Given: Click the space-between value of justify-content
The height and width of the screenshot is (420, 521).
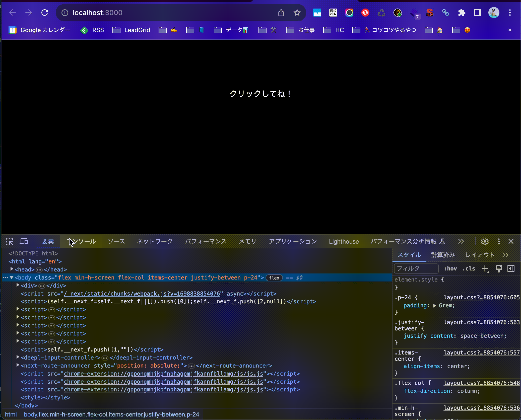Looking at the screenshot, I should click(482, 336).
